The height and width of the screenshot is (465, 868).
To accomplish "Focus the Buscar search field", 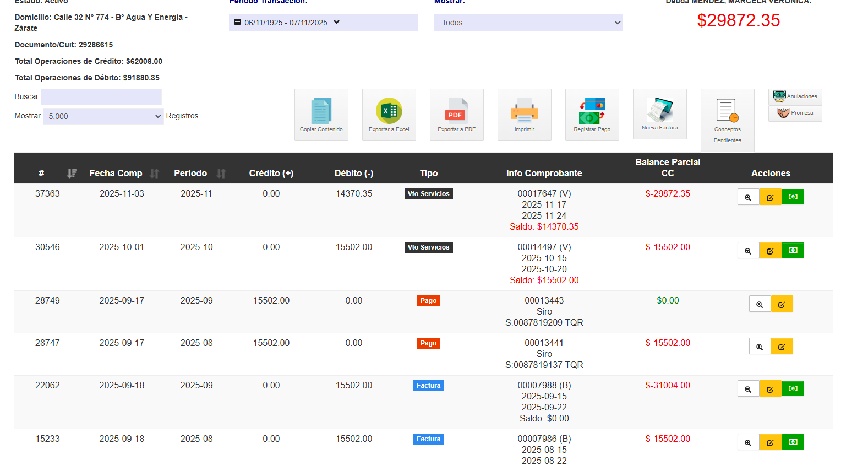I will (101, 97).
